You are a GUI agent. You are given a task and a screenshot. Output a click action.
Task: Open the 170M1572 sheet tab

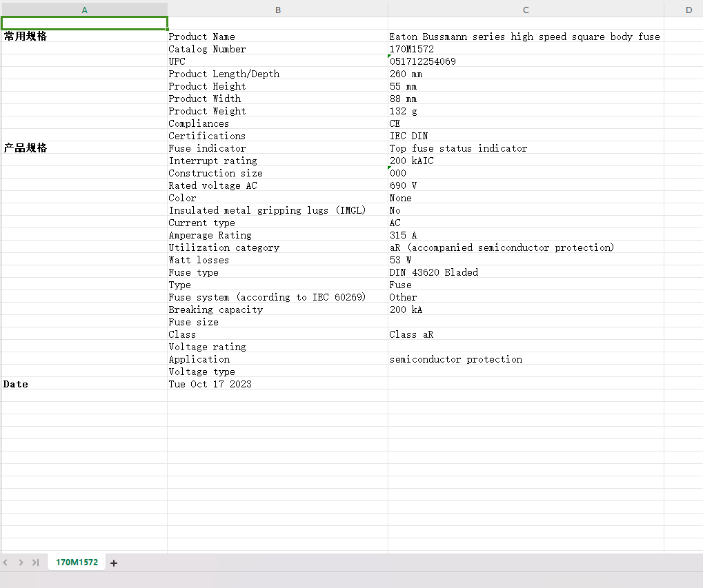tap(77, 562)
